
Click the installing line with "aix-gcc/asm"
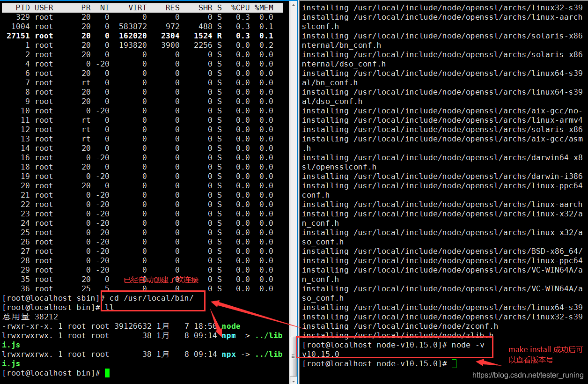[x=442, y=139]
